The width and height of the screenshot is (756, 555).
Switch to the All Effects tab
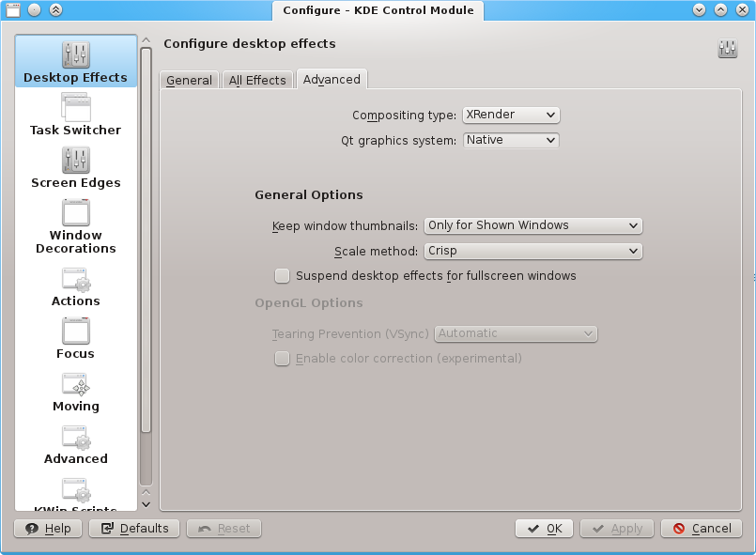[x=257, y=80]
